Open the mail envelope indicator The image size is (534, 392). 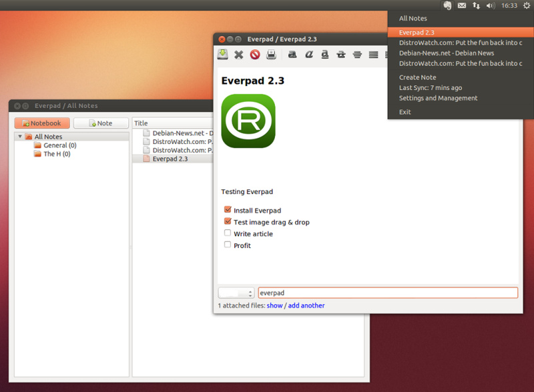[462, 5]
